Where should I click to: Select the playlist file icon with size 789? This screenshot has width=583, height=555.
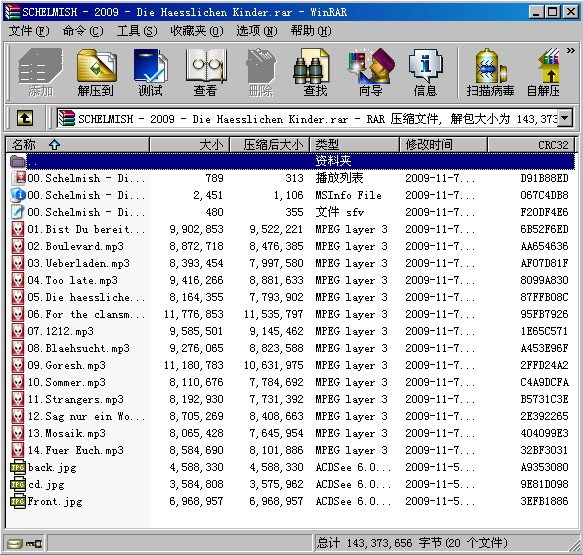coord(18,178)
